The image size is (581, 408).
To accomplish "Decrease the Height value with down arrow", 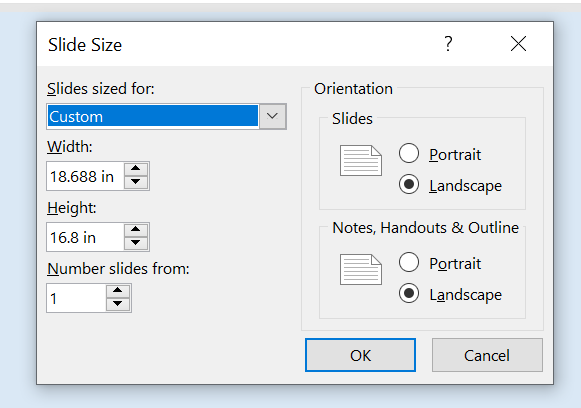I will pos(136,243).
